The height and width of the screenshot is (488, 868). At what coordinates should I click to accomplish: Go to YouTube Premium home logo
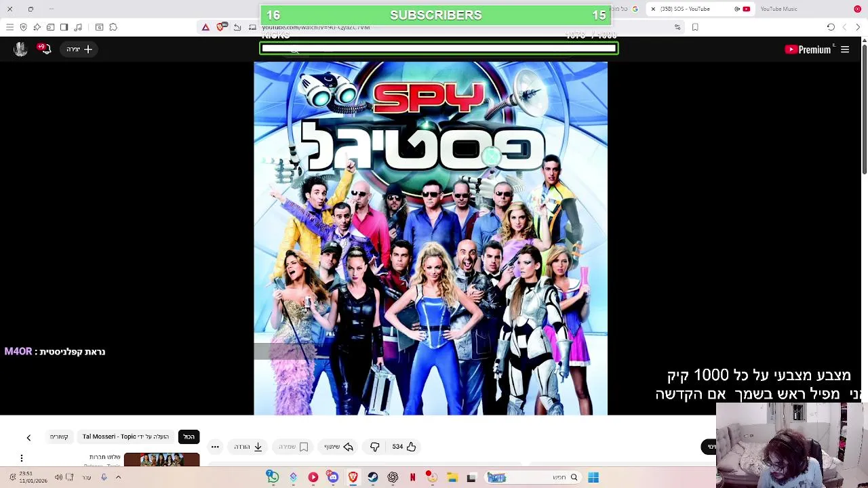pos(808,49)
